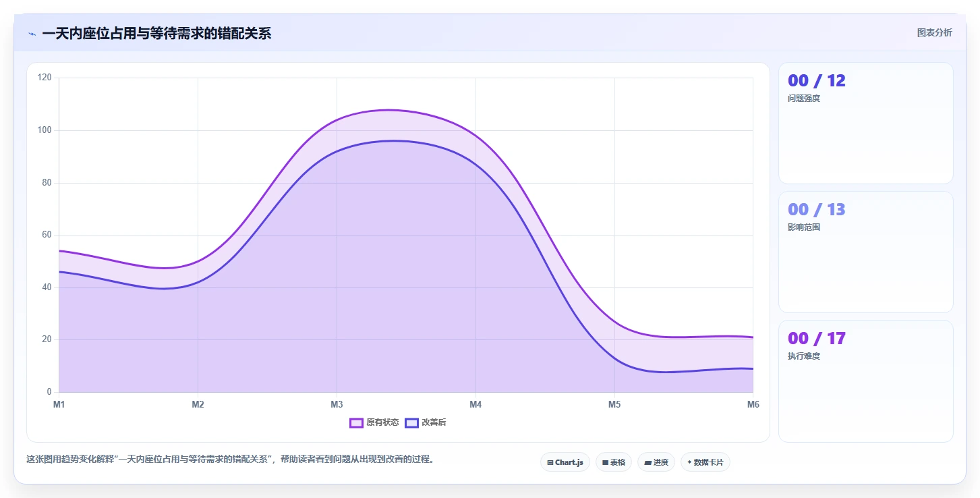The image size is (980, 498).
Task: Click the 40 y-axis value
Action: pos(46,287)
